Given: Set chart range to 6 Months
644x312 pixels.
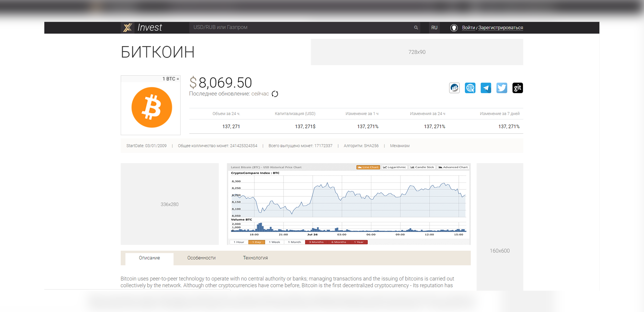Looking at the screenshot, I should (x=339, y=242).
